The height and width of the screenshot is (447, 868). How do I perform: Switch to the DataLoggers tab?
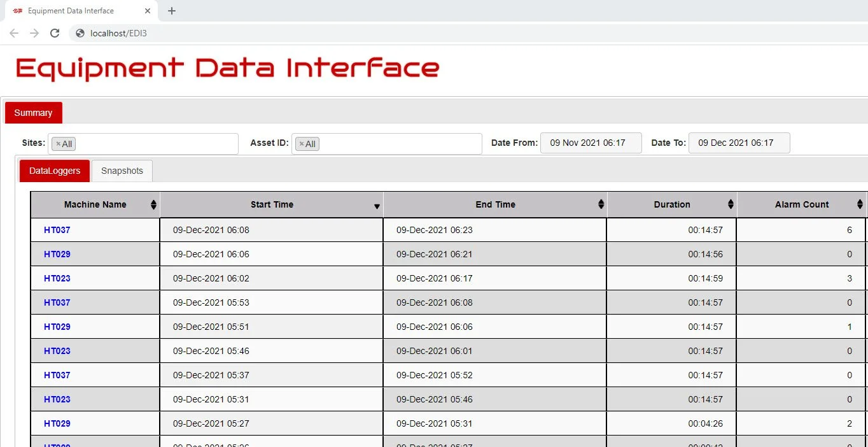(55, 171)
